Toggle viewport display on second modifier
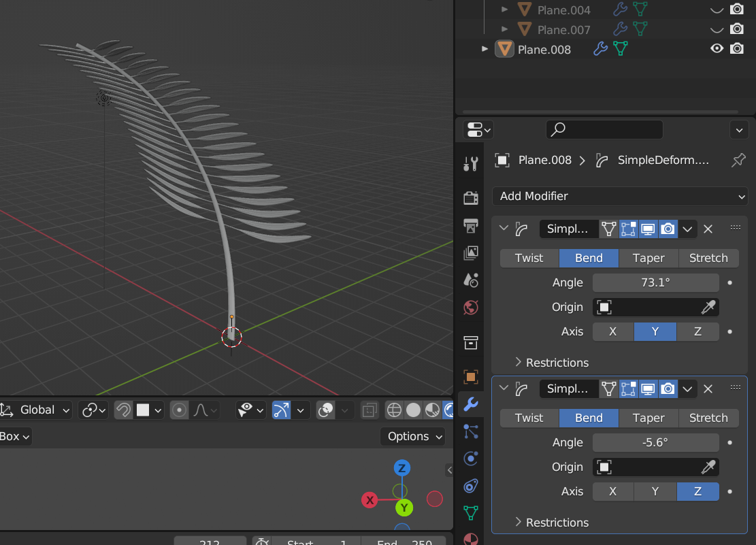Screen dimensions: 756x545 click(x=648, y=389)
